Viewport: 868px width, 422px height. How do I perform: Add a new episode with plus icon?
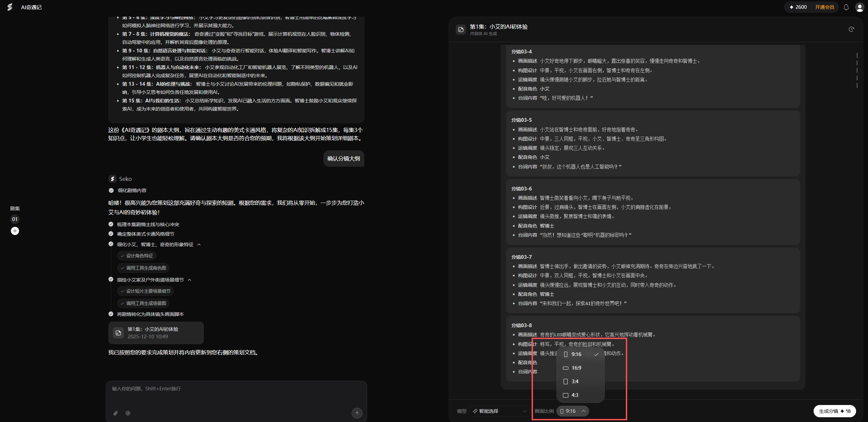(15, 231)
